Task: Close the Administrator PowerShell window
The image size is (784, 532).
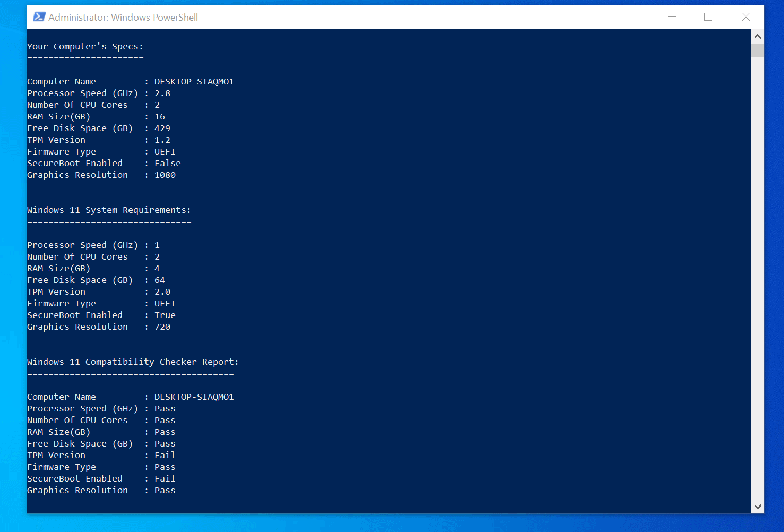Action: click(x=746, y=17)
